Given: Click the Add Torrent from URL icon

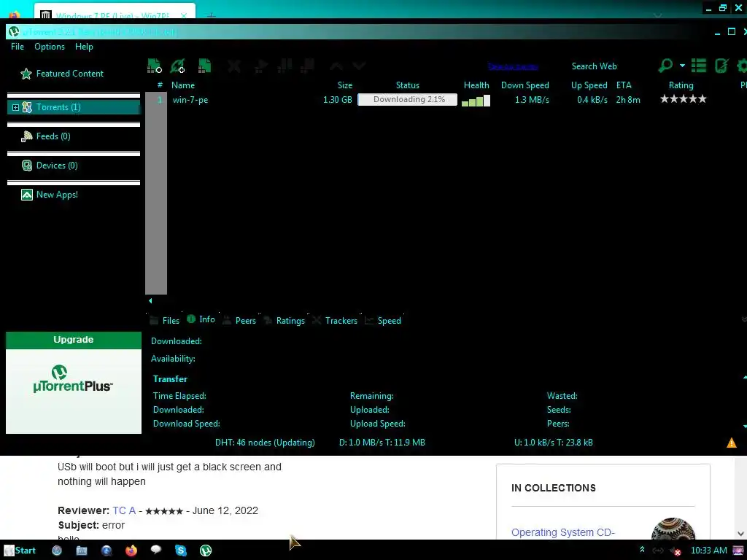Looking at the screenshot, I should [178, 66].
